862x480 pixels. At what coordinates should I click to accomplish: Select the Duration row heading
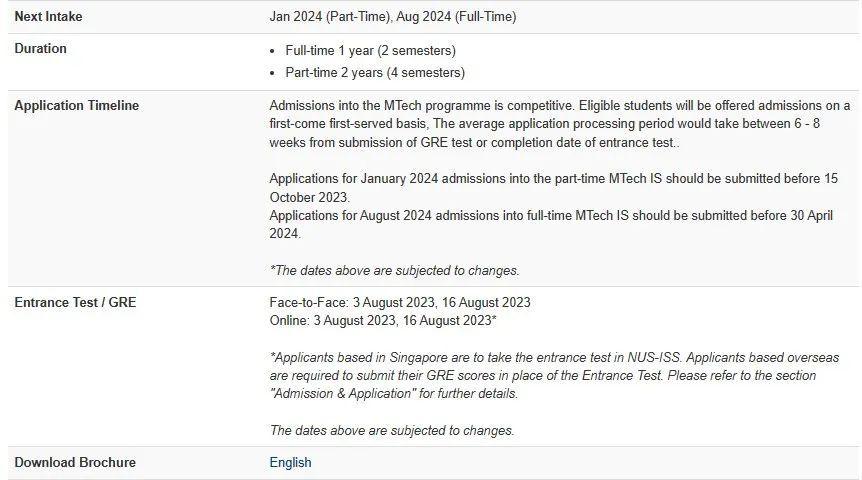pos(40,49)
